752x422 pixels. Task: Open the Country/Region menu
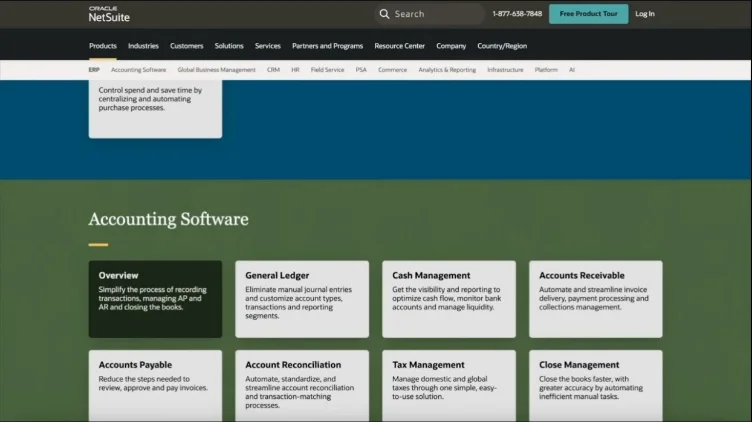tap(502, 46)
